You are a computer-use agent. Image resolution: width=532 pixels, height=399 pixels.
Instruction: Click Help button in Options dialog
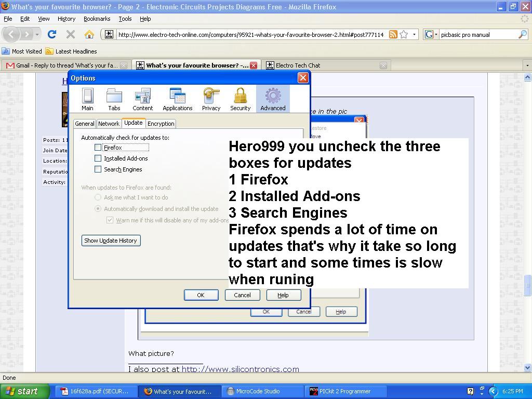pyautogui.click(x=283, y=295)
